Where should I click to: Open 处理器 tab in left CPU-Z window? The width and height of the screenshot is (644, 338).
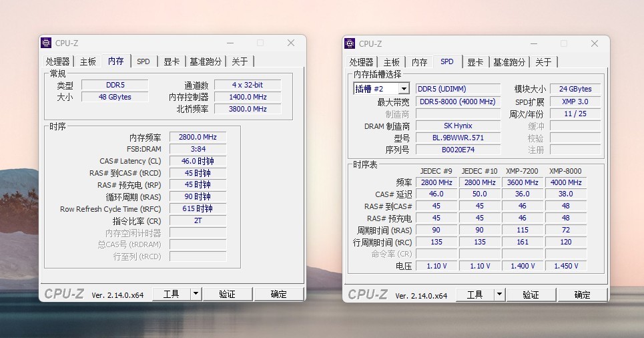[57, 61]
